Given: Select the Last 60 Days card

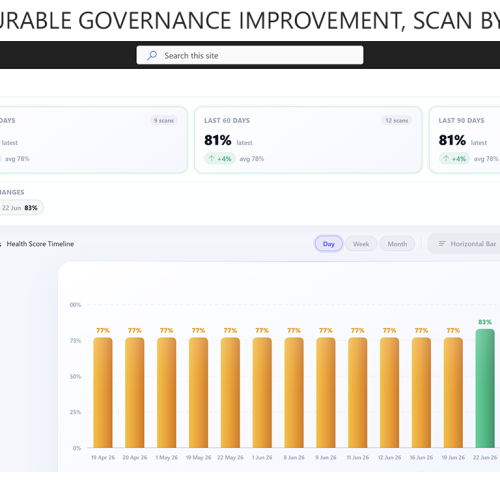Looking at the screenshot, I should (x=308, y=140).
